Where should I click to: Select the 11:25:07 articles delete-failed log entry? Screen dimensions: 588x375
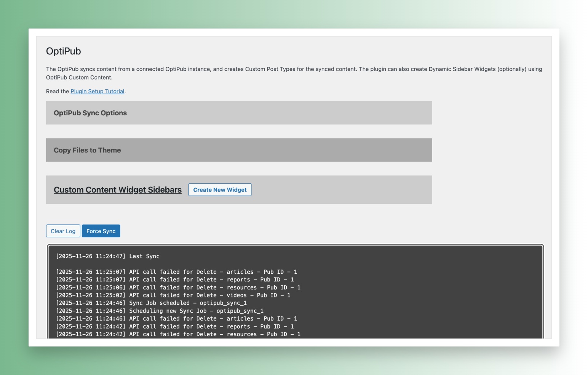177,272
